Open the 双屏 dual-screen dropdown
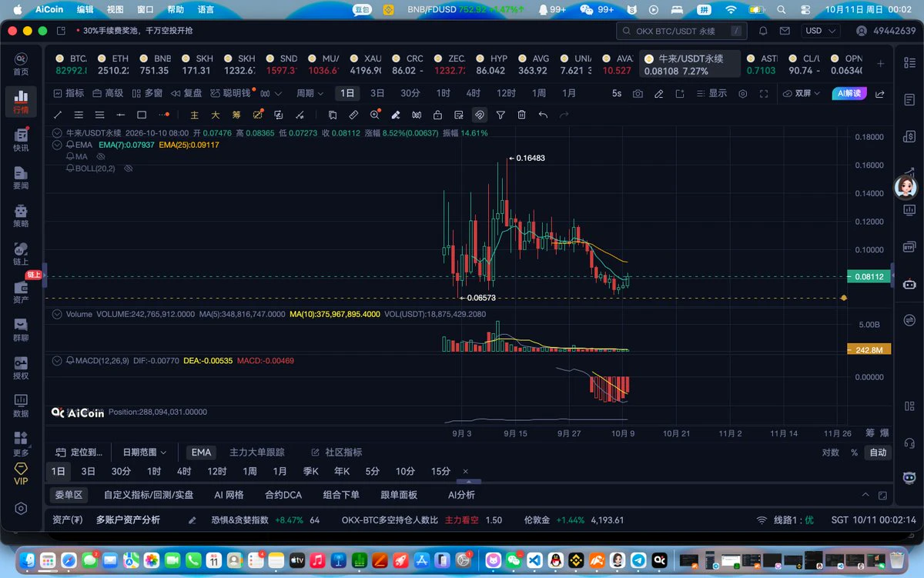 coord(802,93)
